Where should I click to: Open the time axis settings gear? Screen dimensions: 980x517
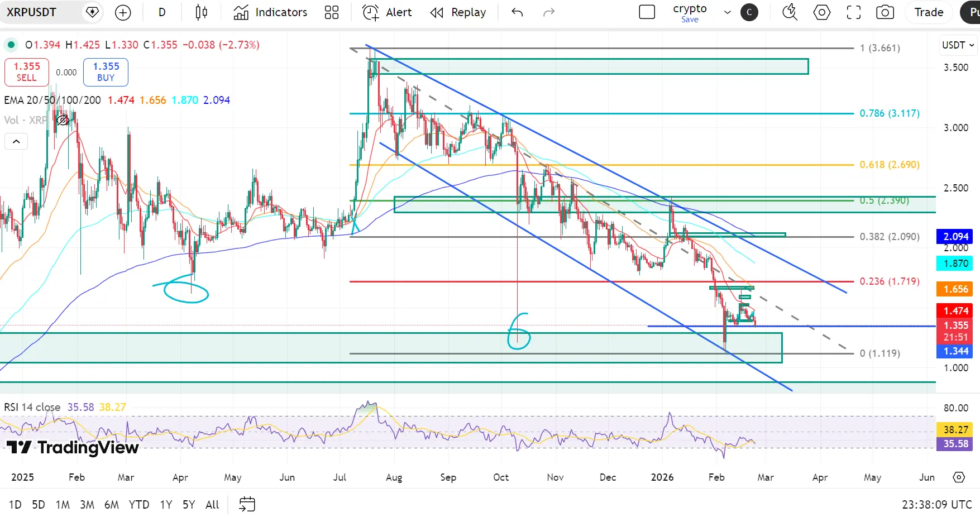pos(959,477)
